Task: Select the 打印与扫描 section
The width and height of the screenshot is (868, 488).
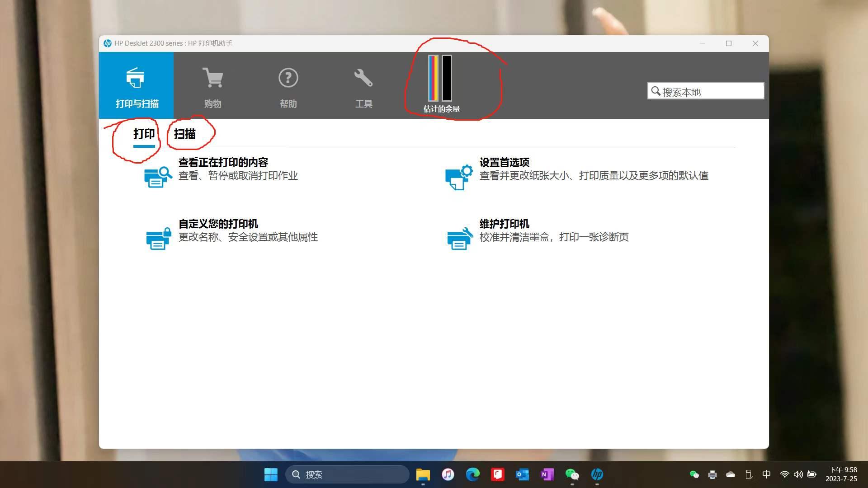Action: (x=136, y=85)
